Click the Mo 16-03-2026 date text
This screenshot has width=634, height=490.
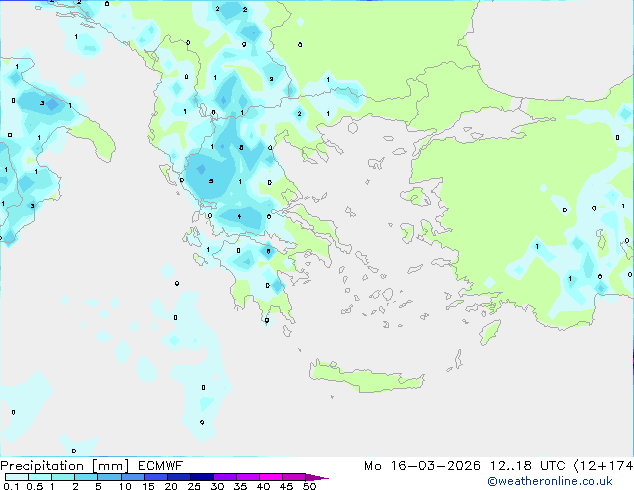click(422, 466)
